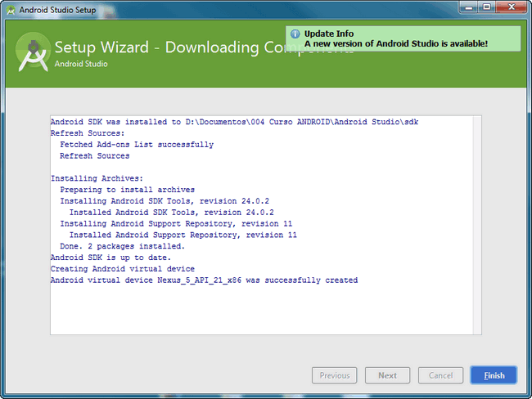Click 'Installing Archives:' log line
Screen dimensions: 532x399
(x=97, y=178)
